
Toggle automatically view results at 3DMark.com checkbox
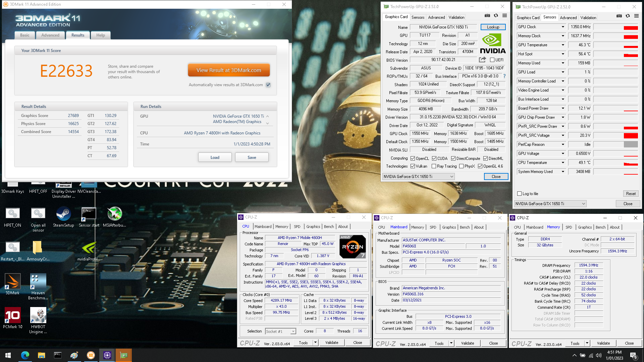268,85
